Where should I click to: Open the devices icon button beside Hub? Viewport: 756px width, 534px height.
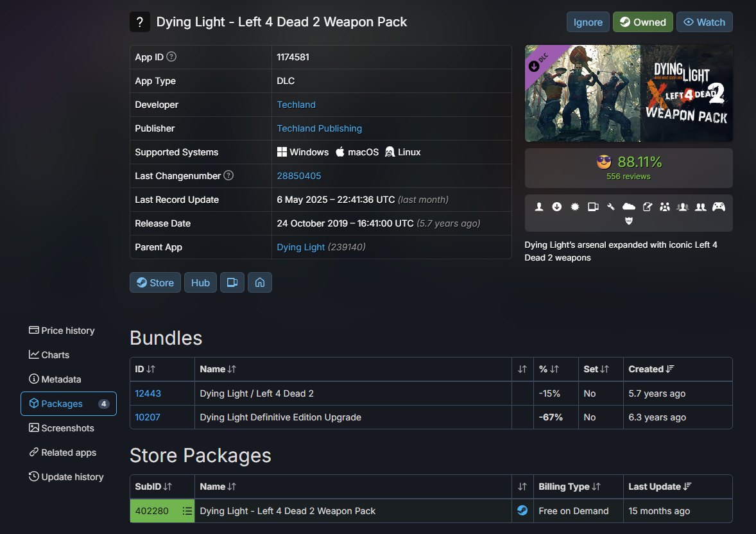[x=232, y=282]
